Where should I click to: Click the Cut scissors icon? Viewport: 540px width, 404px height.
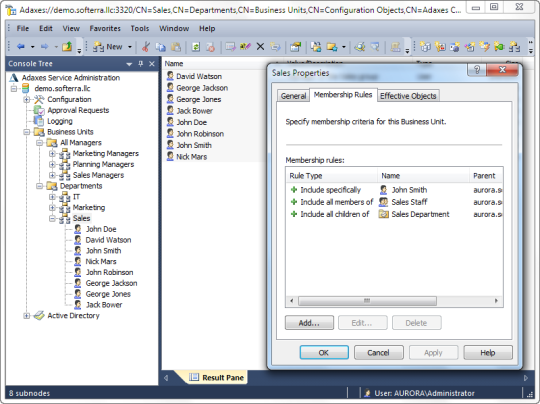click(146, 46)
